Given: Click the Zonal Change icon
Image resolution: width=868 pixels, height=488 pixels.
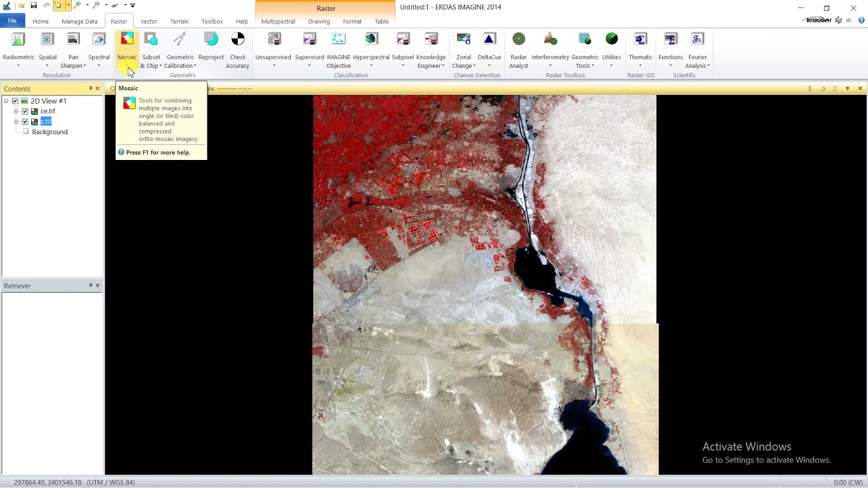Looking at the screenshot, I should coord(463,39).
